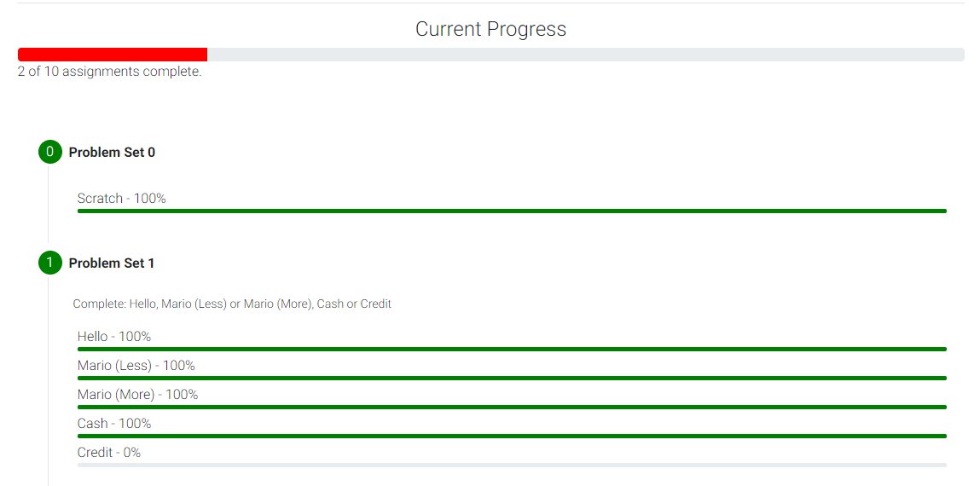Open the Problem Set 0 heading
The height and width of the screenshot is (486, 980).
click(x=112, y=153)
